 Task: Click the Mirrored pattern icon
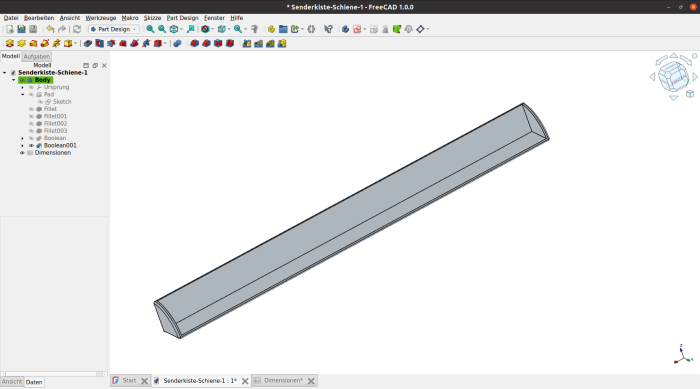(247, 43)
